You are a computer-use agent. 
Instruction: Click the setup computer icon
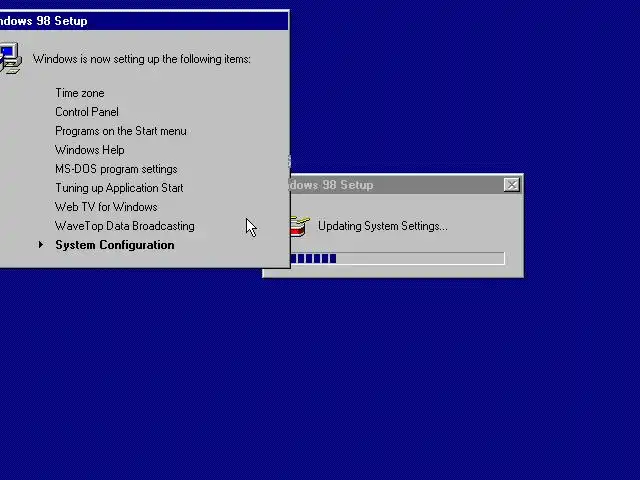click(10, 58)
